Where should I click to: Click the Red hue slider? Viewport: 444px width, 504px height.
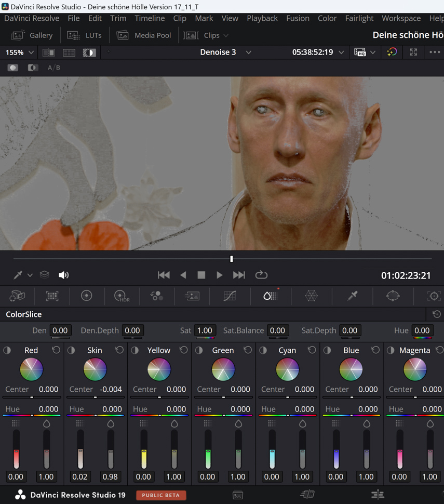click(32, 415)
